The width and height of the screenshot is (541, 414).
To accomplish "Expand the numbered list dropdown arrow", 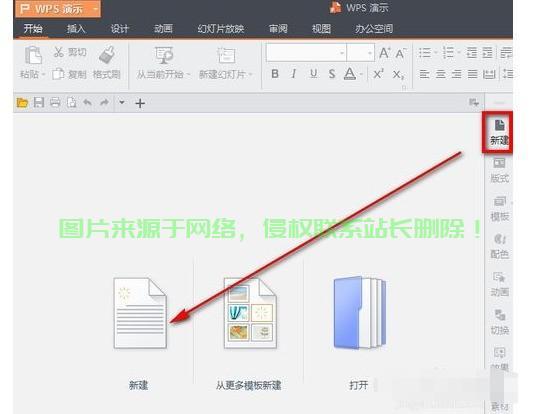I will (459, 53).
